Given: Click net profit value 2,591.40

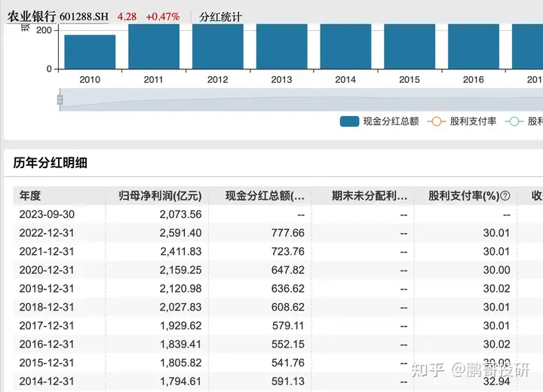Looking at the screenshot, I should coord(180,233).
